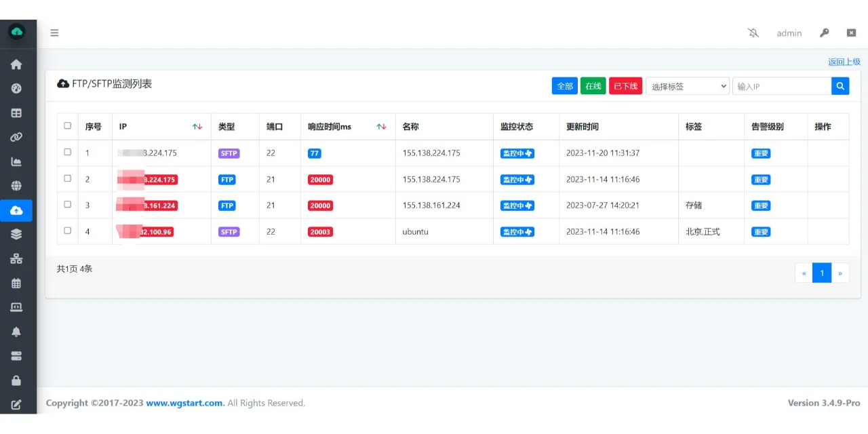Viewport: 868px width, 434px height.
Task: Click the 告警级别 column header
Action: (768, 127)
